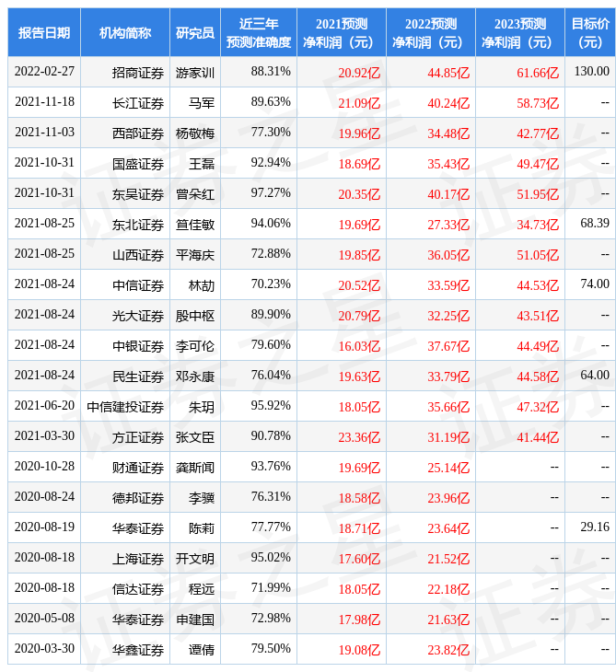Click researcher name 林劼
The height and width of the screenshot is (672, 616).
point(202,286)
